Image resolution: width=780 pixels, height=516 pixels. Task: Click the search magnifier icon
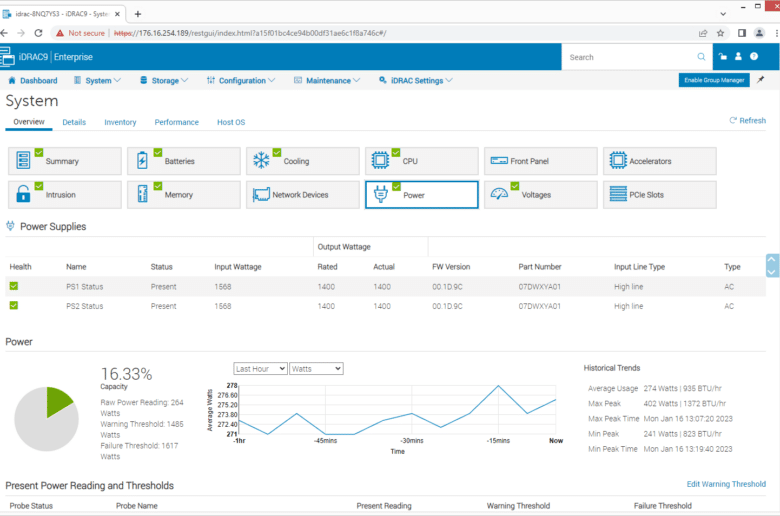(701, 57)
